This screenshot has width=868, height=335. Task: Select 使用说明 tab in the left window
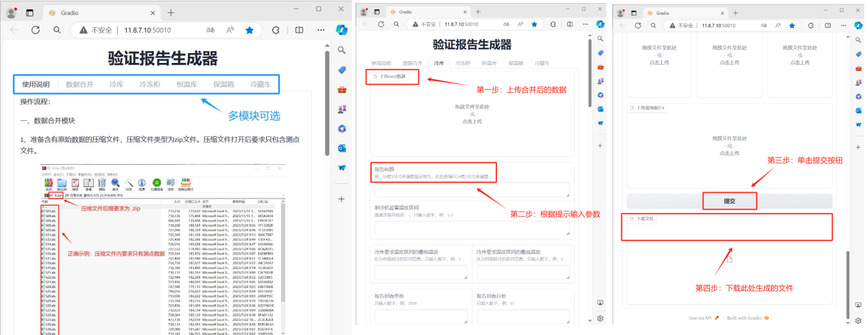[36, 85]
